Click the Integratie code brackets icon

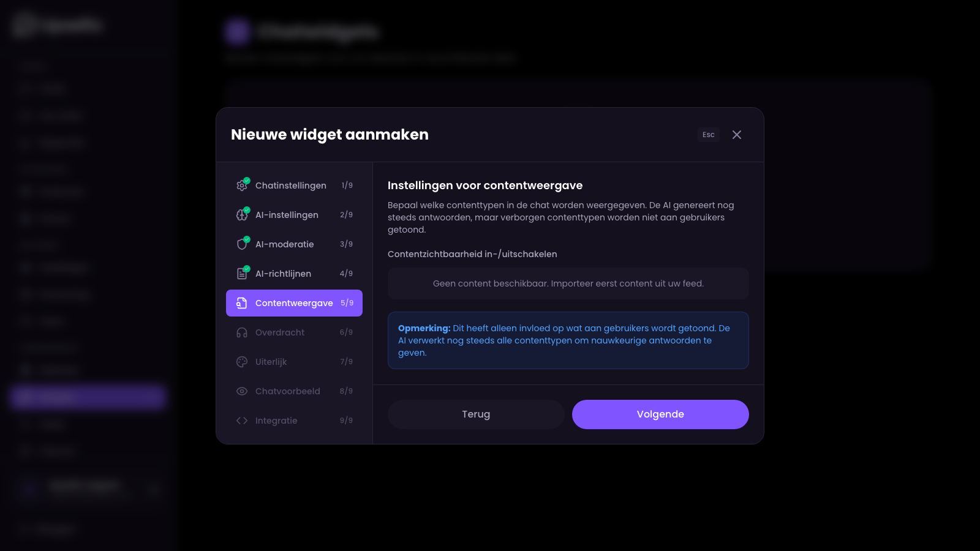[242, 421]
